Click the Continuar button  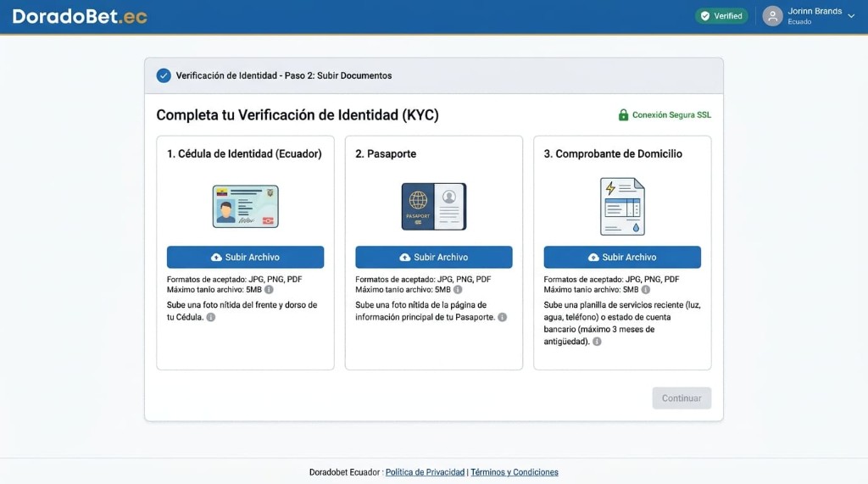click(682, 398)
